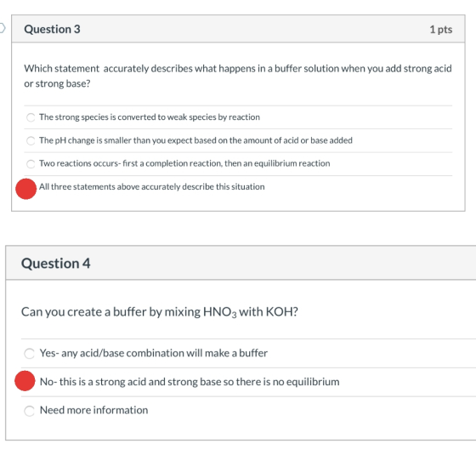
Task: Click the HNO3 with KOH question text
Action: tap(160, 312)
